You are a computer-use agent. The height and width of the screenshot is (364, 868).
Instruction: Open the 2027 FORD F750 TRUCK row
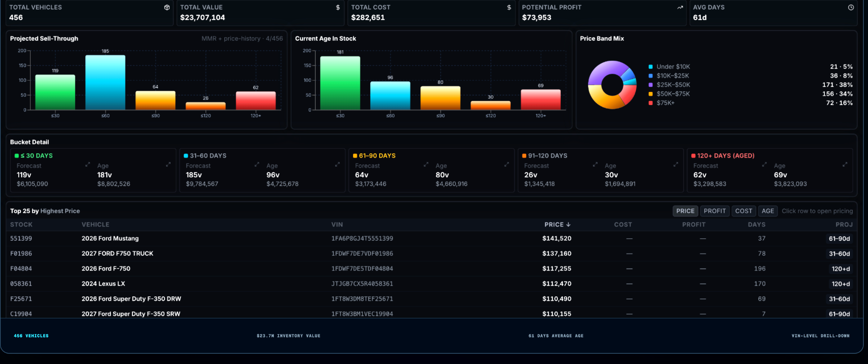(431, 254)
